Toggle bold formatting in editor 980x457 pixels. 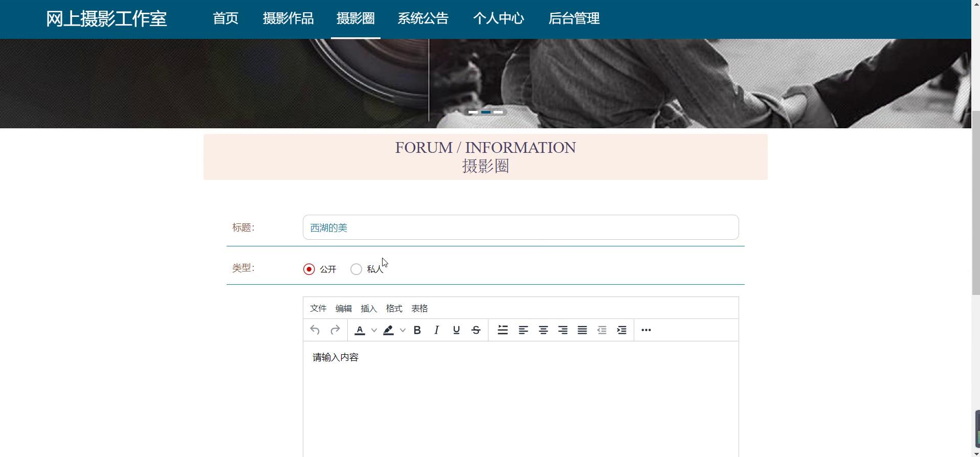417,330
